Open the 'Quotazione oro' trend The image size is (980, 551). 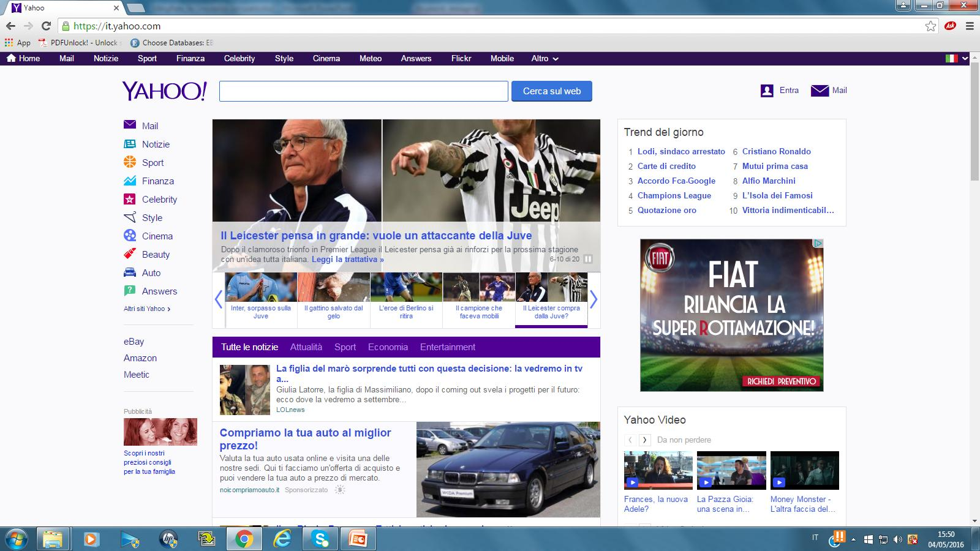click(x=667, y=210)
